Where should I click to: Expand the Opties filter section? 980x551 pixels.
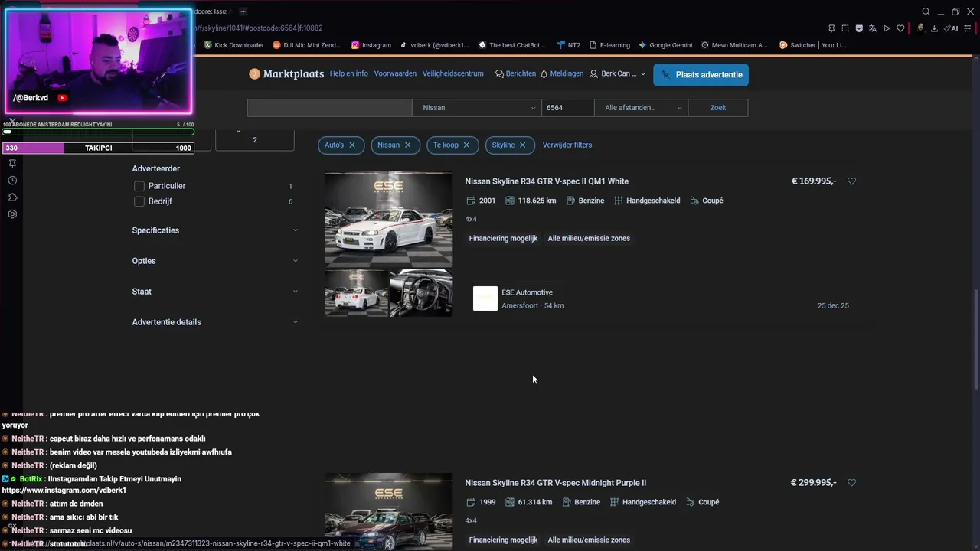coord(215,261)
